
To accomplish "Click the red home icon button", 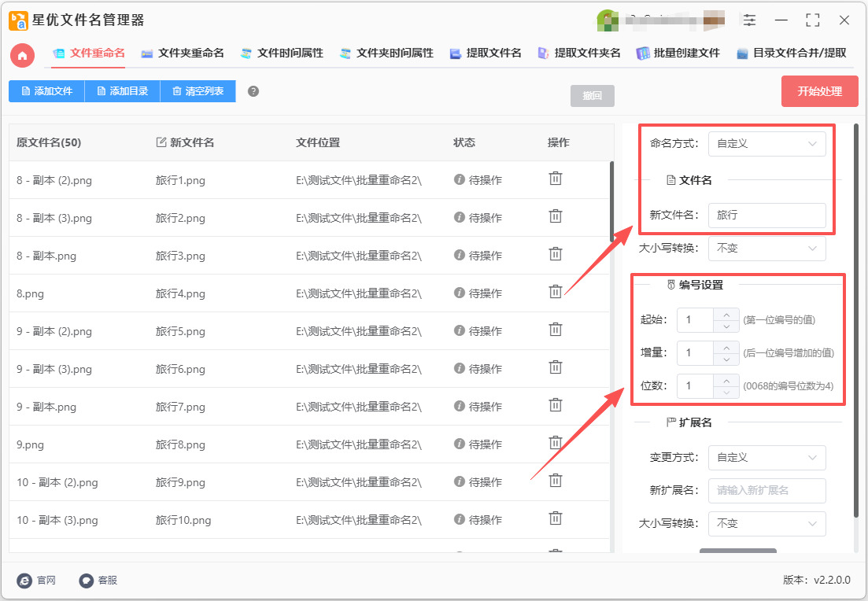I will 23,55.
